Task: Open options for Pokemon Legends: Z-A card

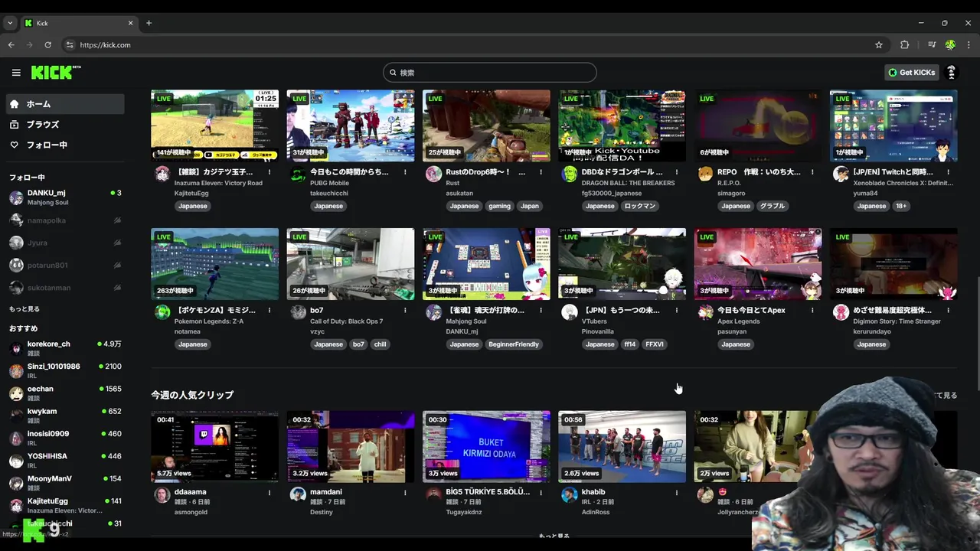Action: point(269,310)
